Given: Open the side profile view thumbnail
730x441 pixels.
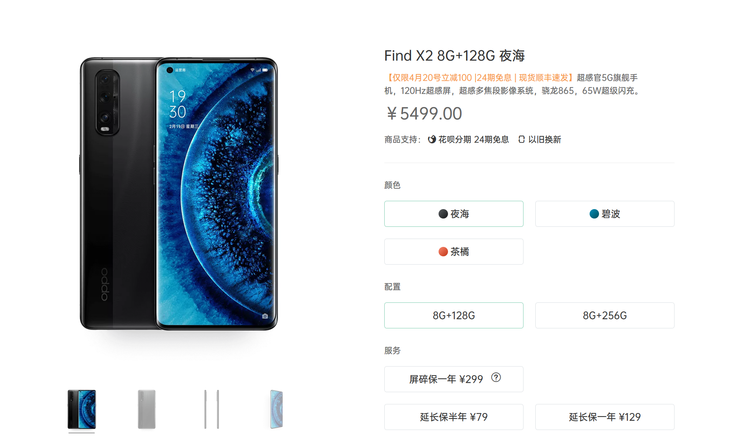Looking at the screenshot, I should [211, 409].
